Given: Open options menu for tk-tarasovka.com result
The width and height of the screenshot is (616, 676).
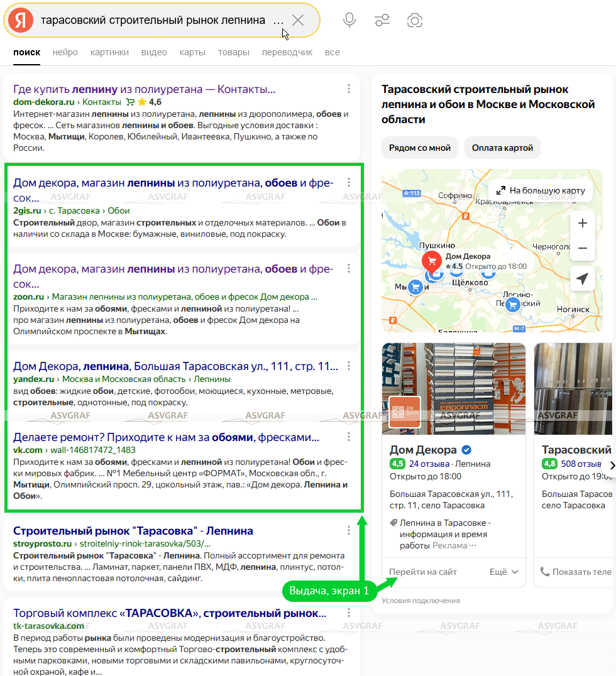Looking at the screenshot, I should pyautogui.click(x=349, y=613).
